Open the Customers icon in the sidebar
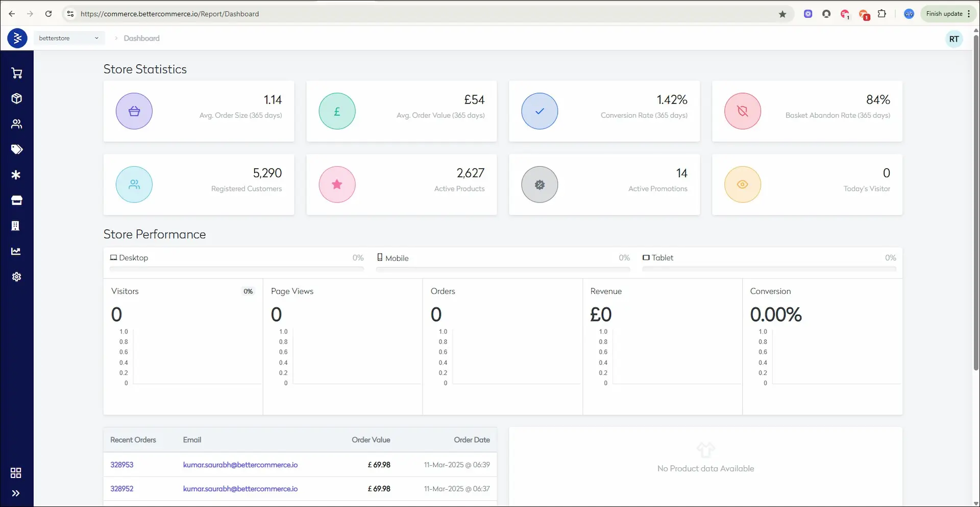 point(17,123)
